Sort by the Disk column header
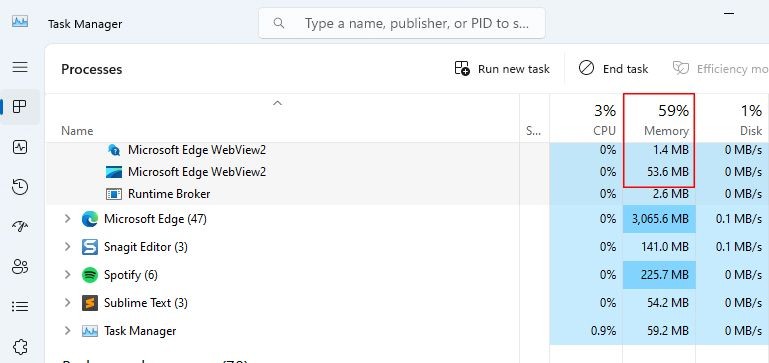This screenshot has height=363, width=769. click(732, 118)
